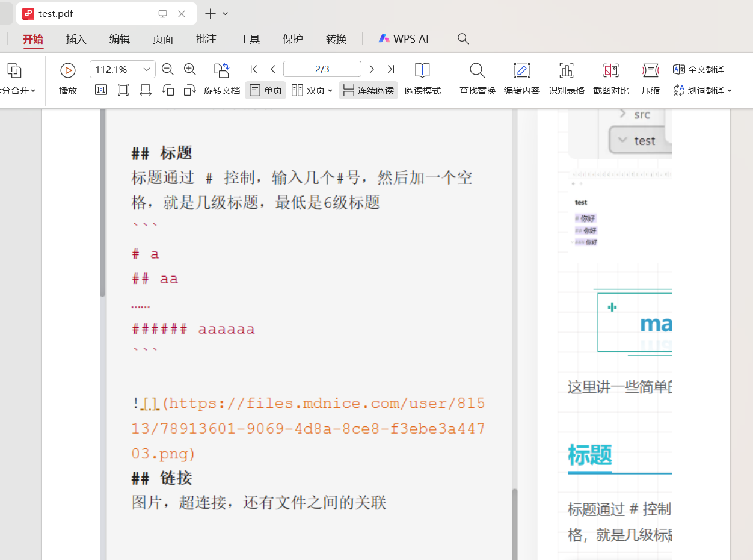Click the '## 链接' heading text
Image resolution: width=753 pixels, height=560 pixels.
coord(162,478)
